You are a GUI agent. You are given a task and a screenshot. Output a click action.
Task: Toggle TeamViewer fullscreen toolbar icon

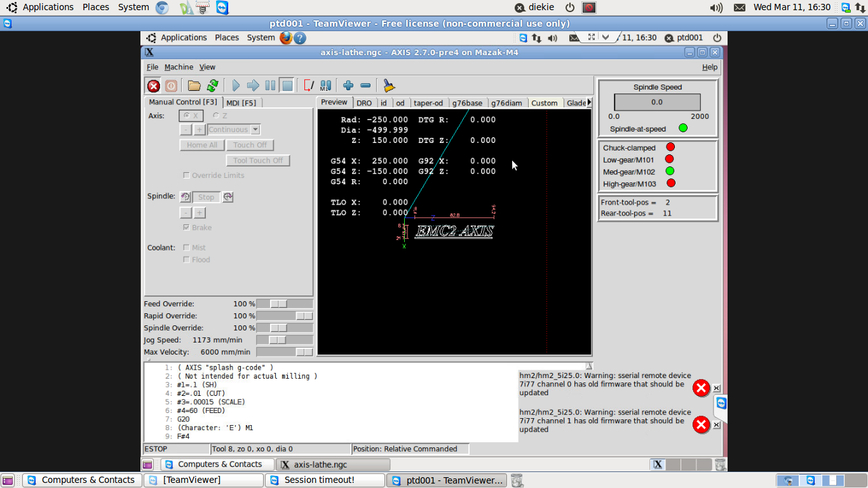591,37
